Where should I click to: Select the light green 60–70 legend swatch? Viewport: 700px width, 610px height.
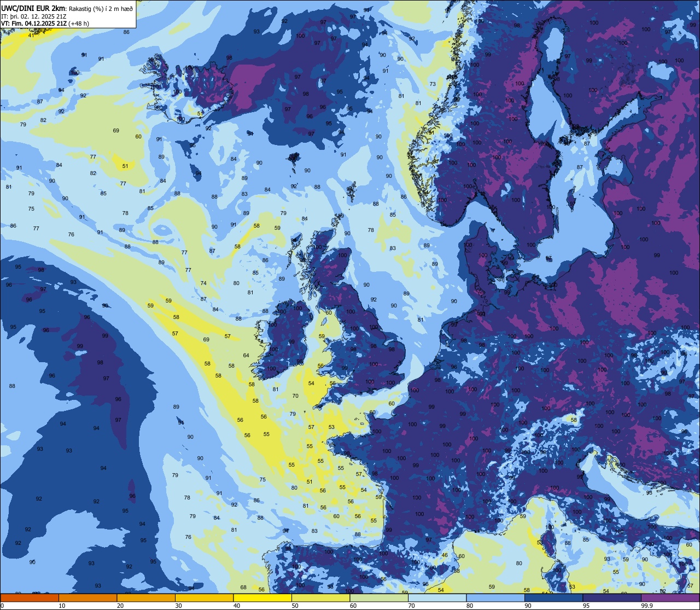pyautogui.click(x=379, y=598)
